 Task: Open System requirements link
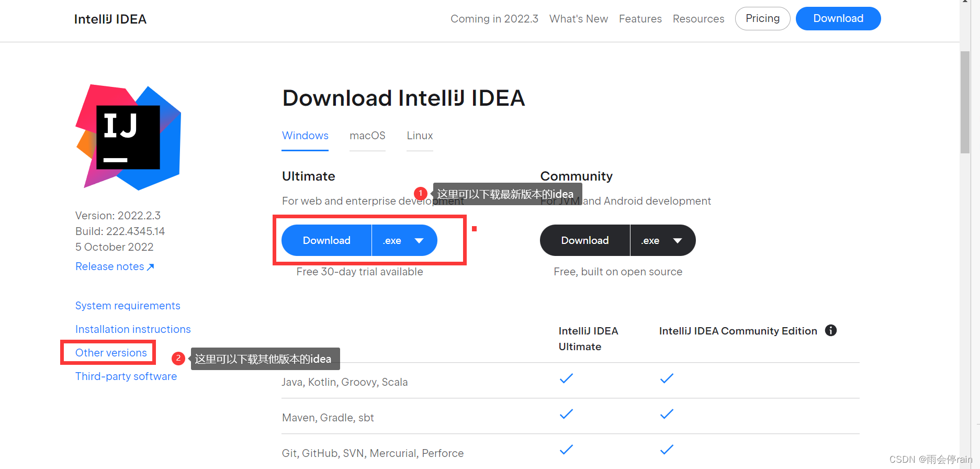pyautogui.click(x=128, y=306)
